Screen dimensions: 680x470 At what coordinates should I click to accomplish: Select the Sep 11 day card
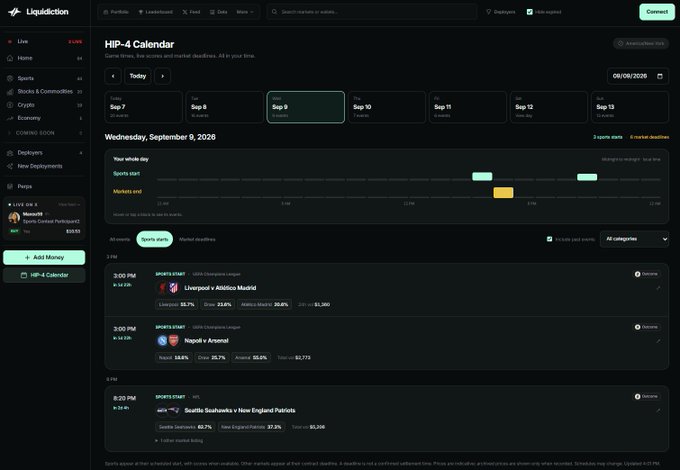(x=468, y=107)
